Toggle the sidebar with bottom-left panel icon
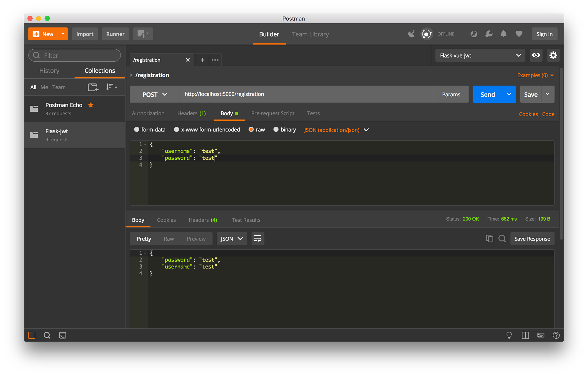Viewport: 588px width, 376px height. [32, 335]
